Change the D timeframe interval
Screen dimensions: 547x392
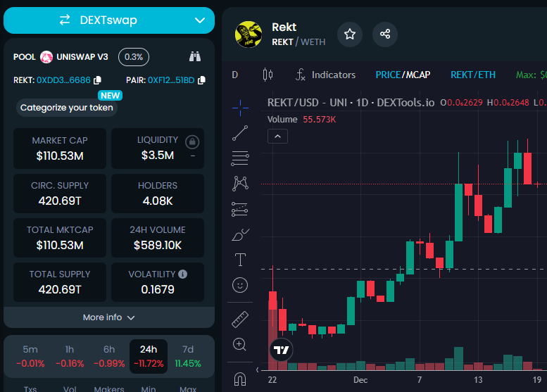[x=234, y=75]
